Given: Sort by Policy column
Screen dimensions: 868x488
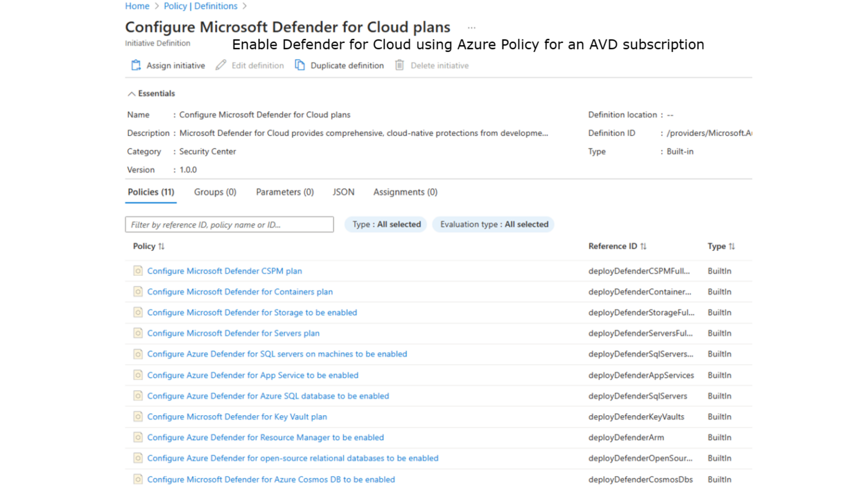Looking at the screenshot, I should click(x=149, y=246).
